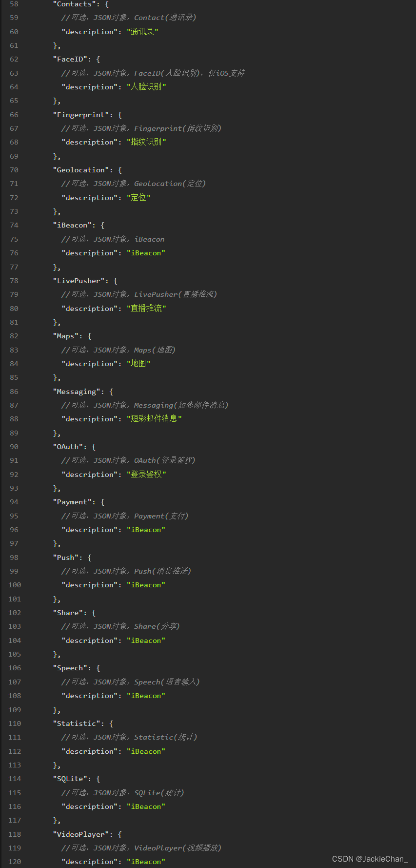Image resolution: width=416 pixels, height=868 pixels.
Task: Click the "OAuth" key name
Action: tap(68, 447)
